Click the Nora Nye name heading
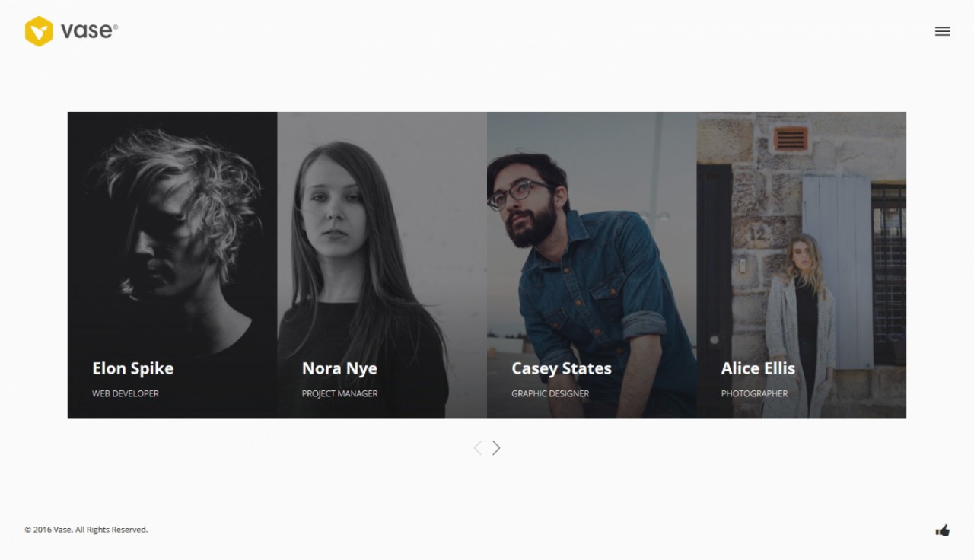 point(339,368)
